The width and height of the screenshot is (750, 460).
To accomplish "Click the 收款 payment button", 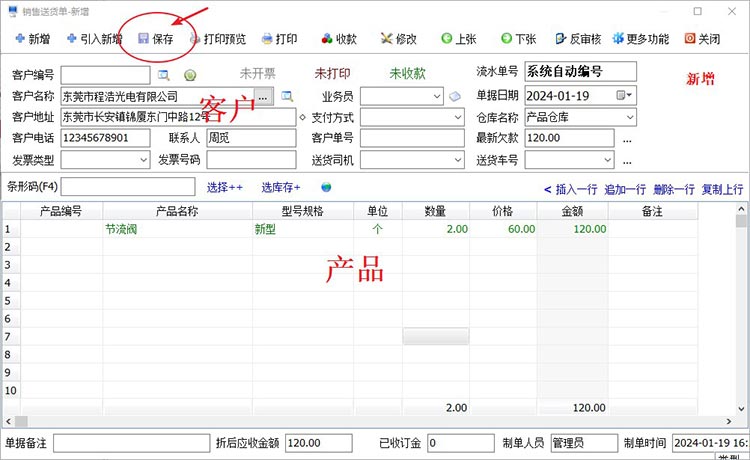I will coord(339,39).
